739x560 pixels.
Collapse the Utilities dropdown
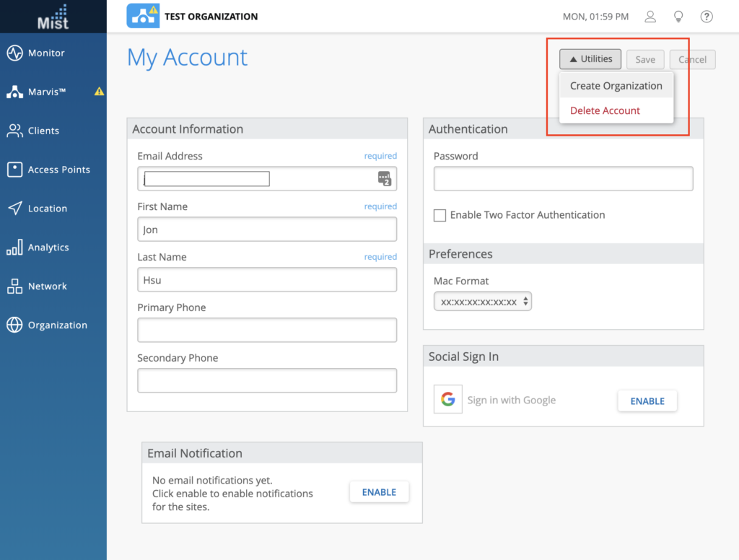(590, 59)
